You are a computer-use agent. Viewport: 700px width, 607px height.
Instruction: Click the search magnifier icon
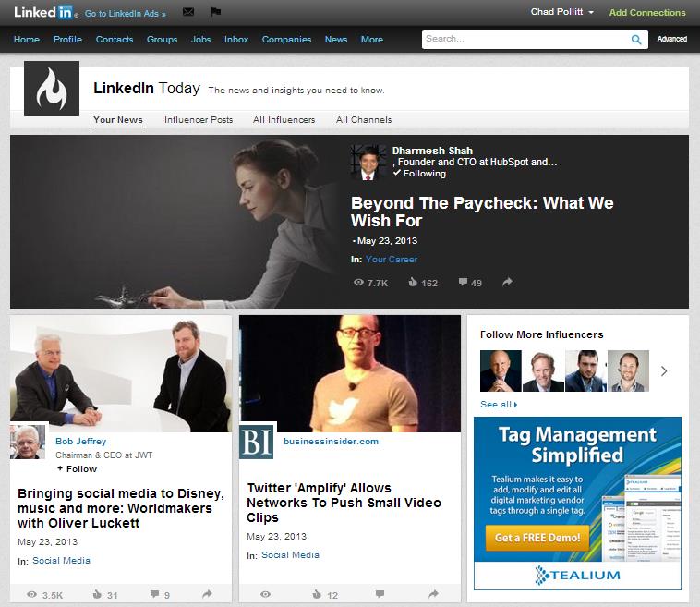(636, 40)
